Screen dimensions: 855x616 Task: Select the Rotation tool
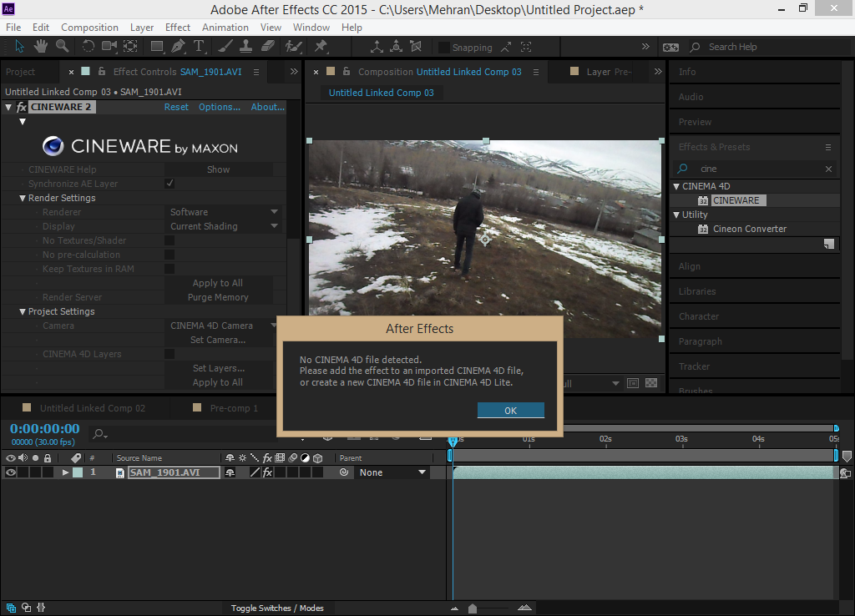point(88,47)
